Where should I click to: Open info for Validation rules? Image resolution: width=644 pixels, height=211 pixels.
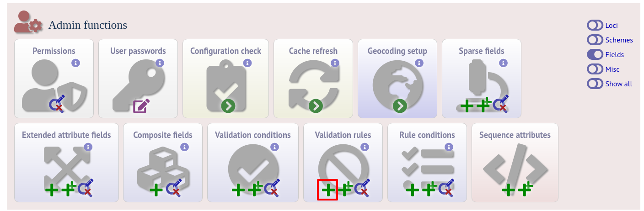tap(365, 147)
